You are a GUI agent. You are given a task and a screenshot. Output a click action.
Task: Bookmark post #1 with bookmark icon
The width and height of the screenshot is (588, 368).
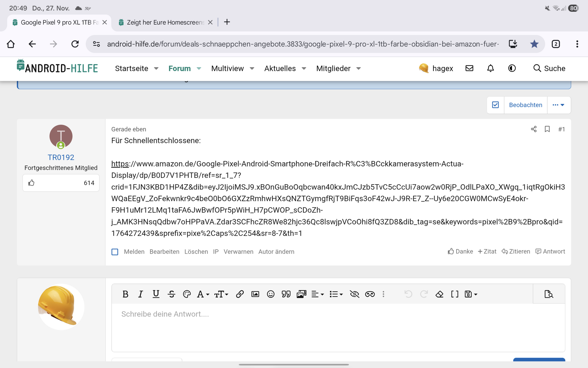[547, 129]
